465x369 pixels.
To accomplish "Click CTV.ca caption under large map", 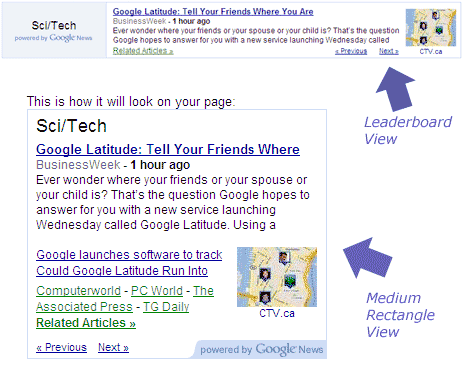I will (x=277, y=313).
